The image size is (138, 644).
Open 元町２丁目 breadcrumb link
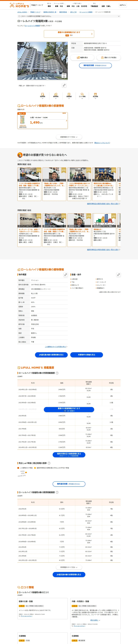click(73, 12)
